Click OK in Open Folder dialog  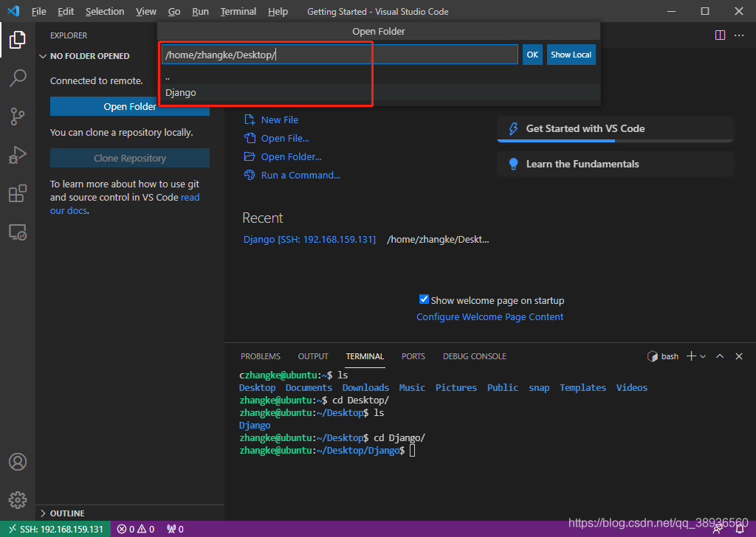click(532, 55)
